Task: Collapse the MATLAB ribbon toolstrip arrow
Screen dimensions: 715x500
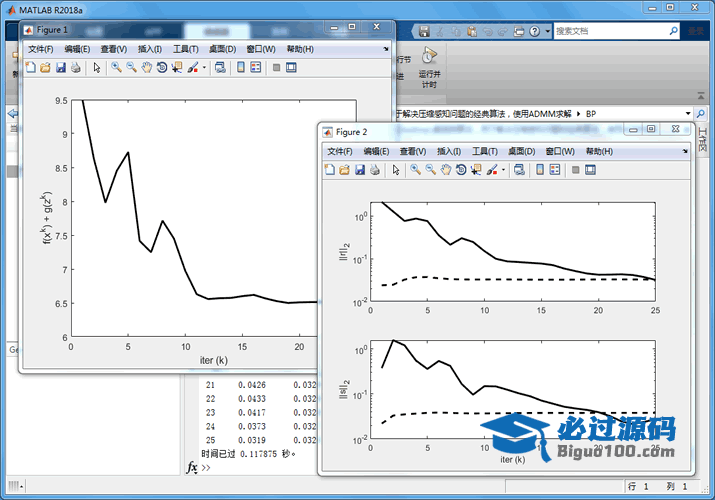Action: (x=701, y=96)
